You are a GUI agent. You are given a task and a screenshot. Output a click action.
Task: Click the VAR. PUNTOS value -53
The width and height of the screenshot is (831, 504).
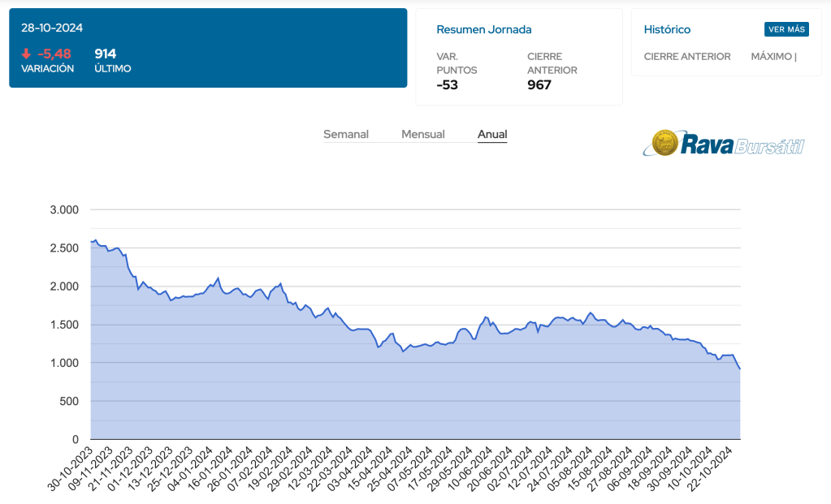(448, 84)
